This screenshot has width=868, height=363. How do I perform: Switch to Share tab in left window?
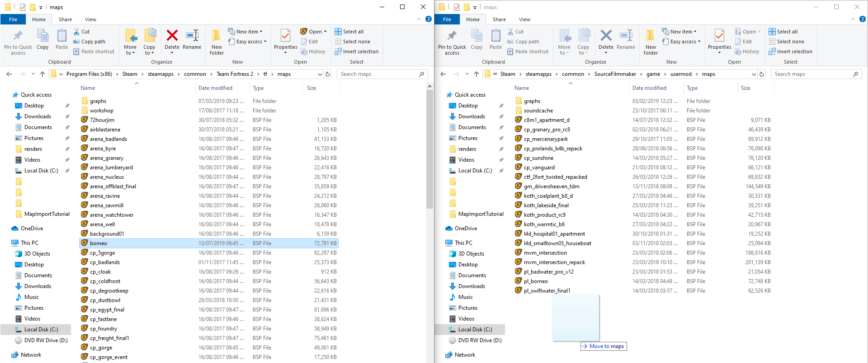(x=65, y=19)
